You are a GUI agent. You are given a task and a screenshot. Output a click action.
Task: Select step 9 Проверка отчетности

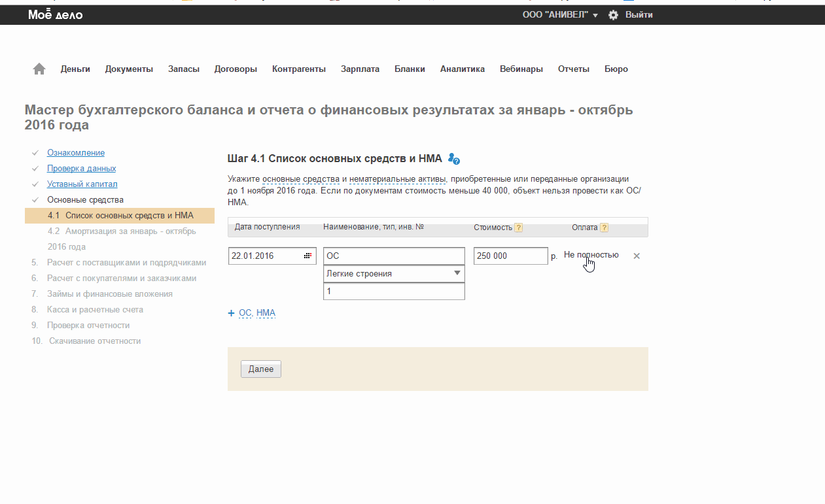88,325
